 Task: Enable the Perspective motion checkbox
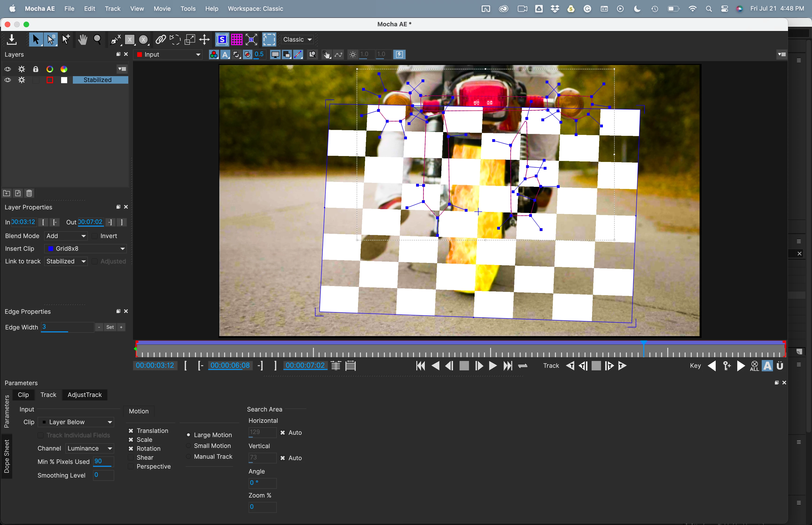tap(131, 466)
